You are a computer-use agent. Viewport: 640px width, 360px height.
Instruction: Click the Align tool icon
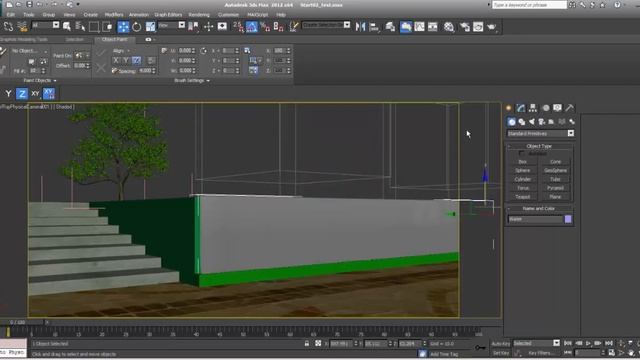374,27
